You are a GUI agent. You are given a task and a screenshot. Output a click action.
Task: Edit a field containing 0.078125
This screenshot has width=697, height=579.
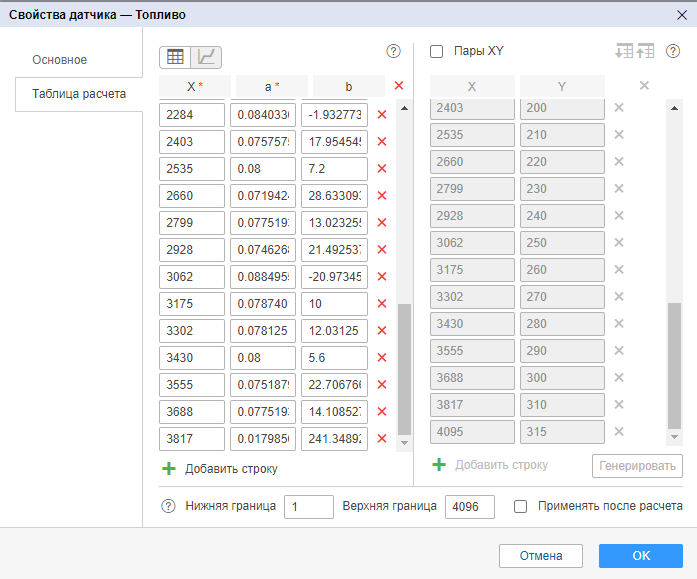pos(263,331)
